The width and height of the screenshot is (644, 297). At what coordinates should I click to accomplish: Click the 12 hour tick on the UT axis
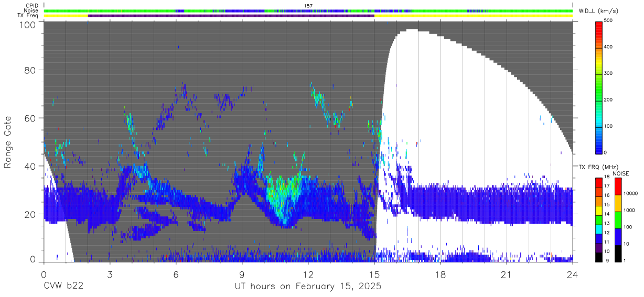click(x=308, y=274)
